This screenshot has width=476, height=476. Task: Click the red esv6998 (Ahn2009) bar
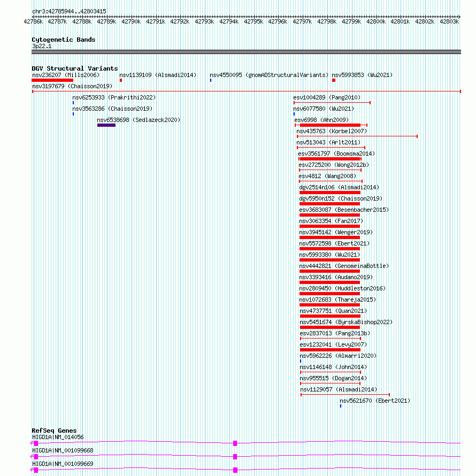pyautogui.click(x=330, y=125)
